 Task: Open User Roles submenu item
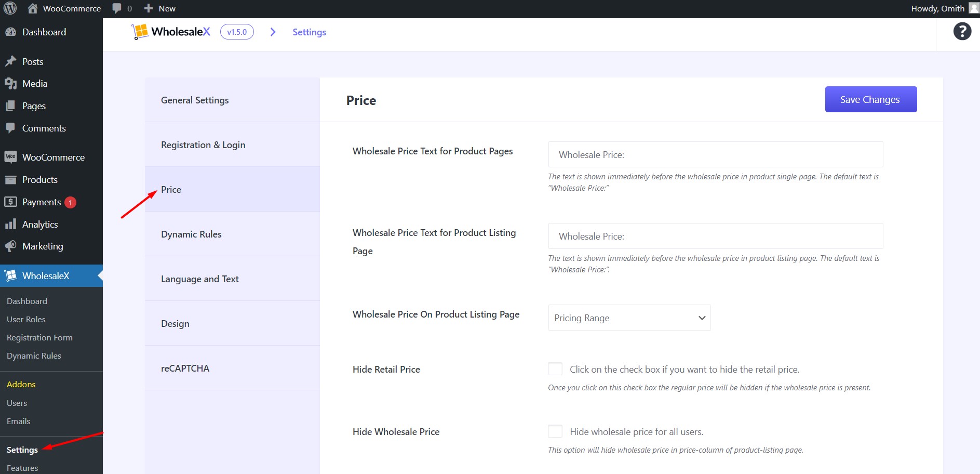(26, 319)
